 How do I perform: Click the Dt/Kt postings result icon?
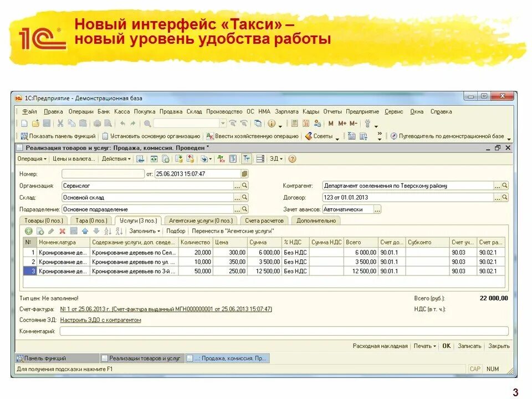[x=221, y=159]
